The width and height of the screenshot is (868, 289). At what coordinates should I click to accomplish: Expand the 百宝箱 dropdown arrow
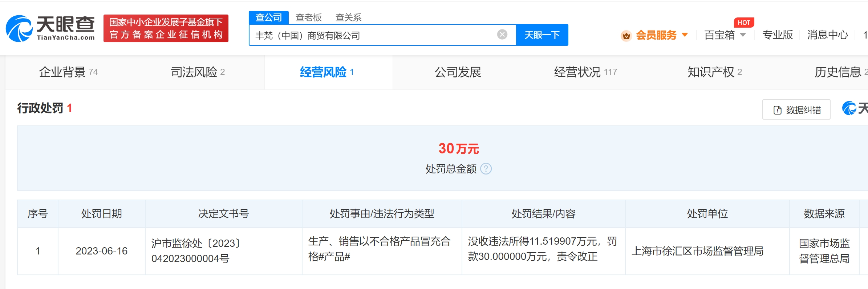pos(743,35)
